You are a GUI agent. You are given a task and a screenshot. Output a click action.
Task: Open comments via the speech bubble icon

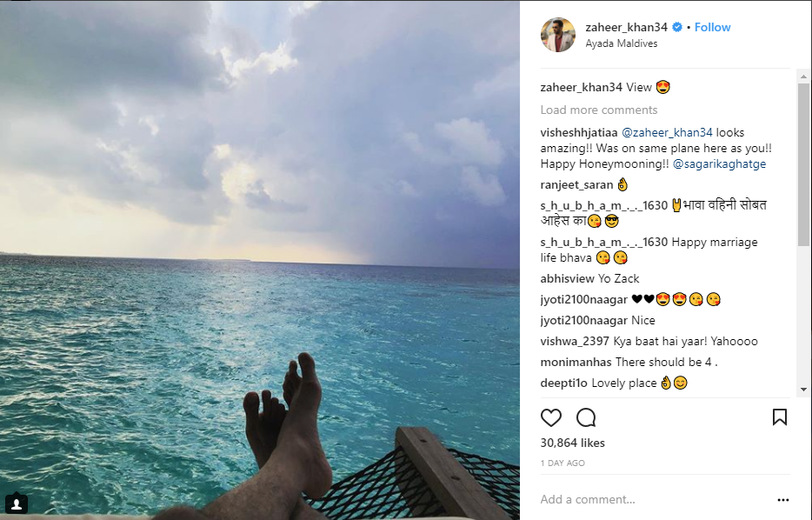pos(586,417)
